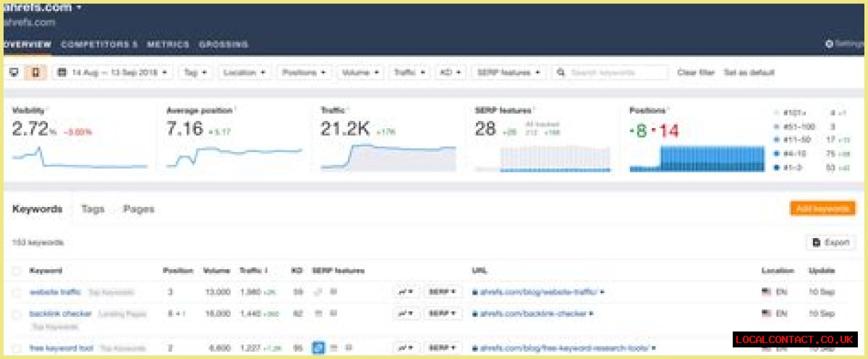This screenshot has width=868, height=359.
Task: Open SERP dropdown for free keyword tool
Action: point(442,347)
